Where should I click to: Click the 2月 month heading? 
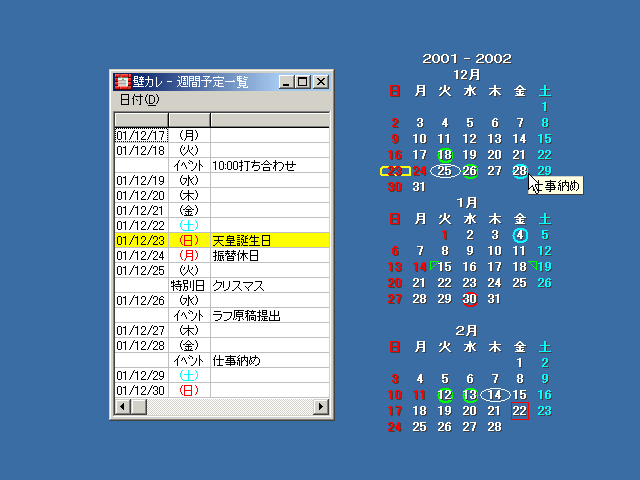(467, 331)
